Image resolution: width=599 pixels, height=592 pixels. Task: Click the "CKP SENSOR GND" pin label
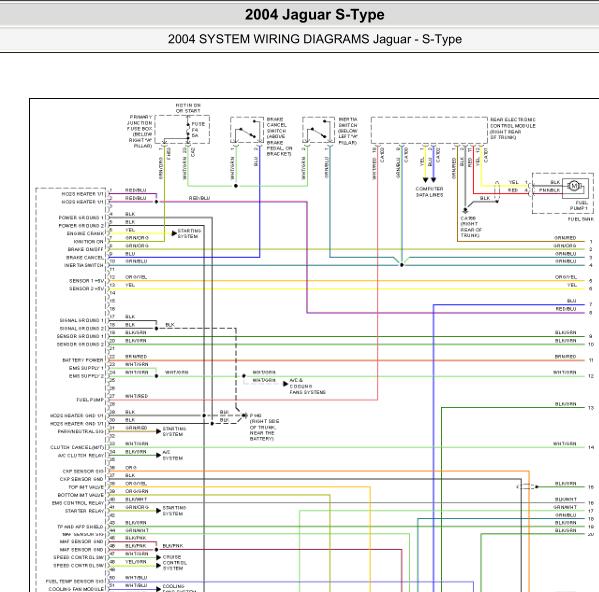[81, 479]
